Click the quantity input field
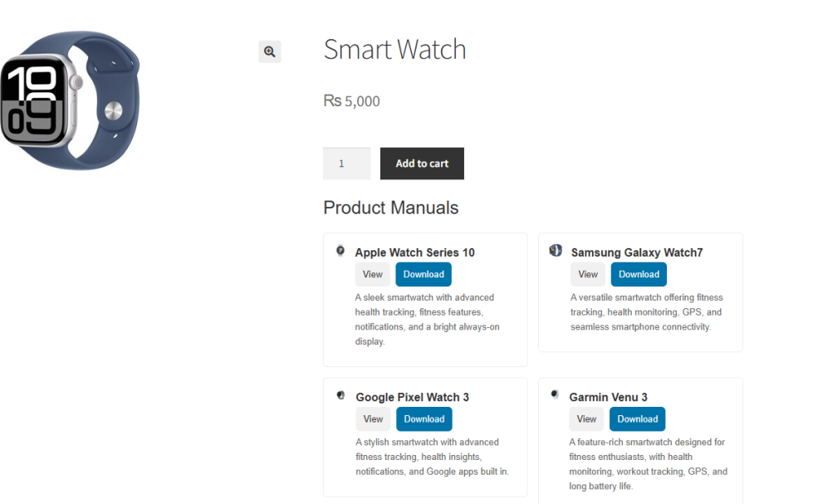813x504 pixels. point(346,164)
